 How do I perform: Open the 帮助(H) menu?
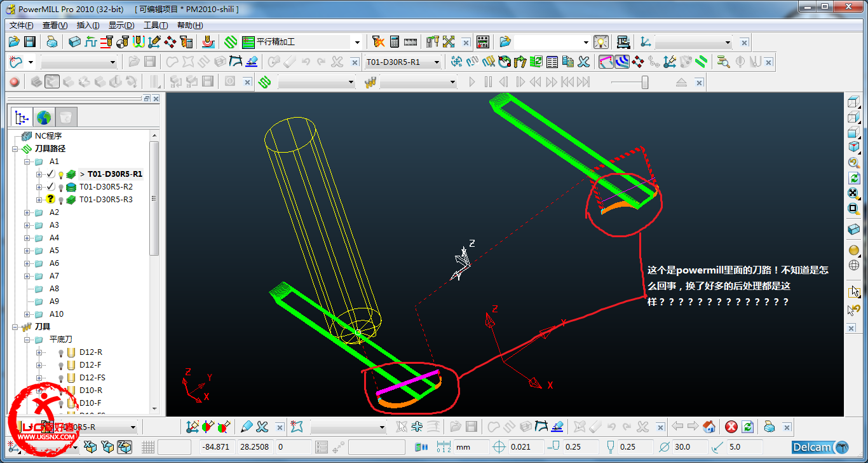pyautogui.click(x=190, y=25)
